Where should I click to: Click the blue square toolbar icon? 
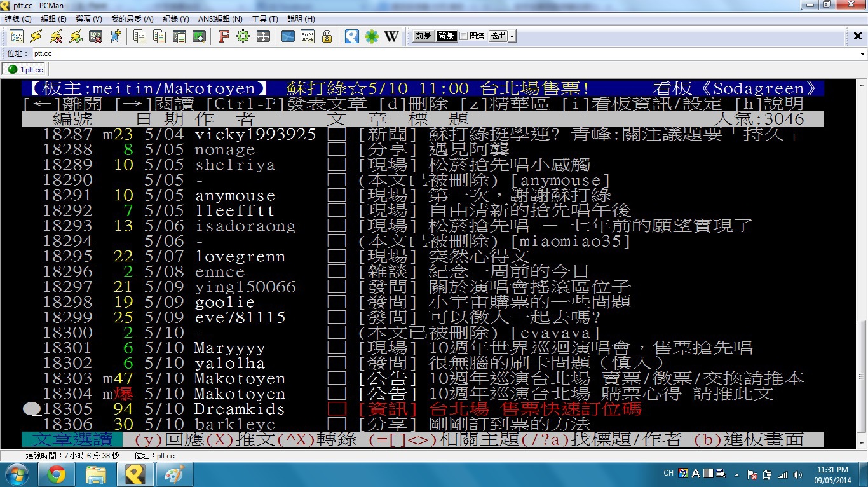(288, 36)
